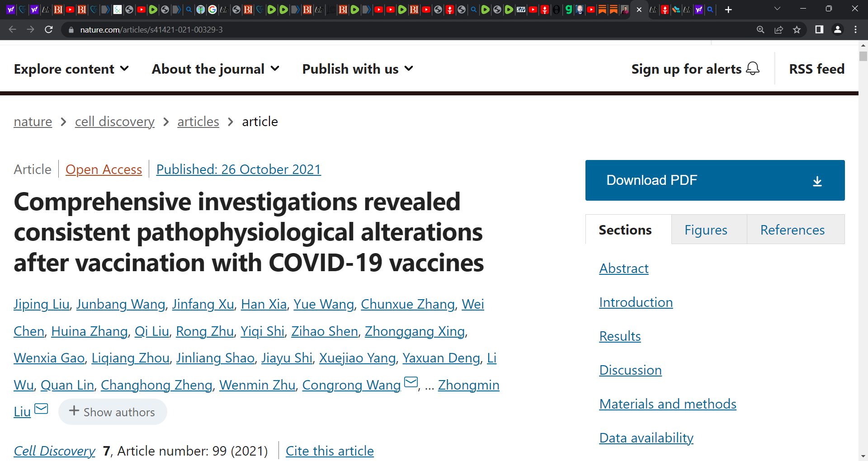Click the back navigation arrow
Screen dimensions: 868x461
[x=13, y=29]
